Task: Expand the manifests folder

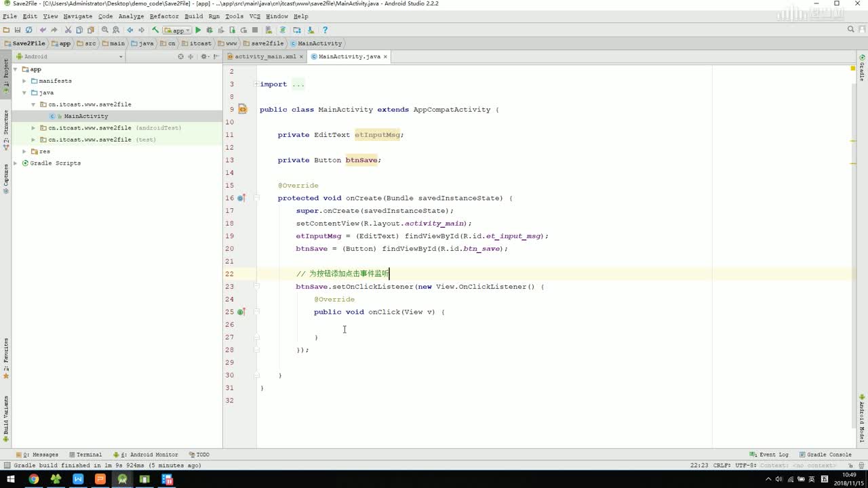Action: pos(24,81)
